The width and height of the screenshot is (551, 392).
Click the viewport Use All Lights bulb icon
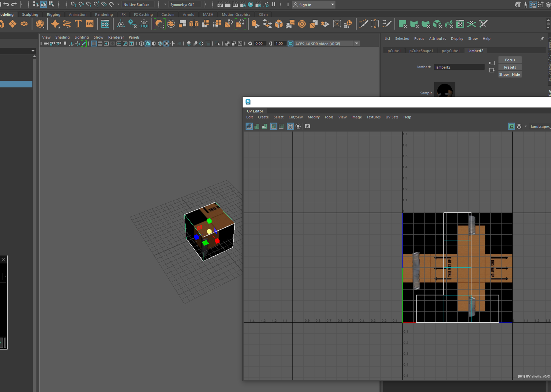[173, 43]
